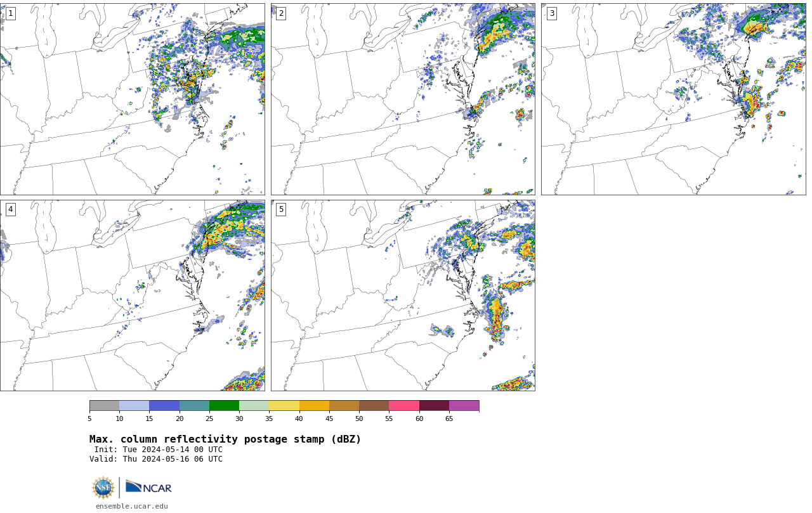Click the panel number label '1'
The image size is (812, 513).
coord(10,13)
